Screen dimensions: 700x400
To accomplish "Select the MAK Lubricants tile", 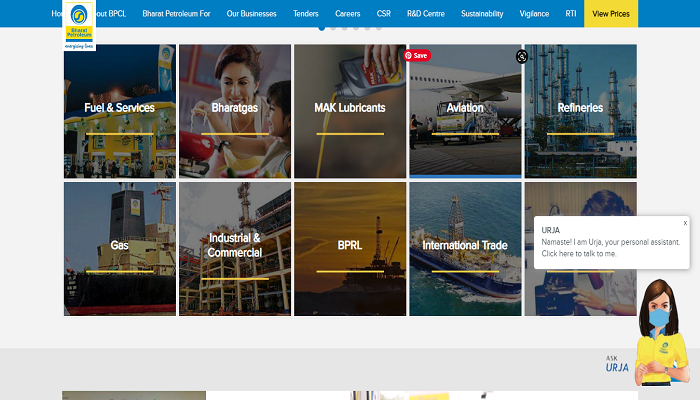I will tap(350, 110).
